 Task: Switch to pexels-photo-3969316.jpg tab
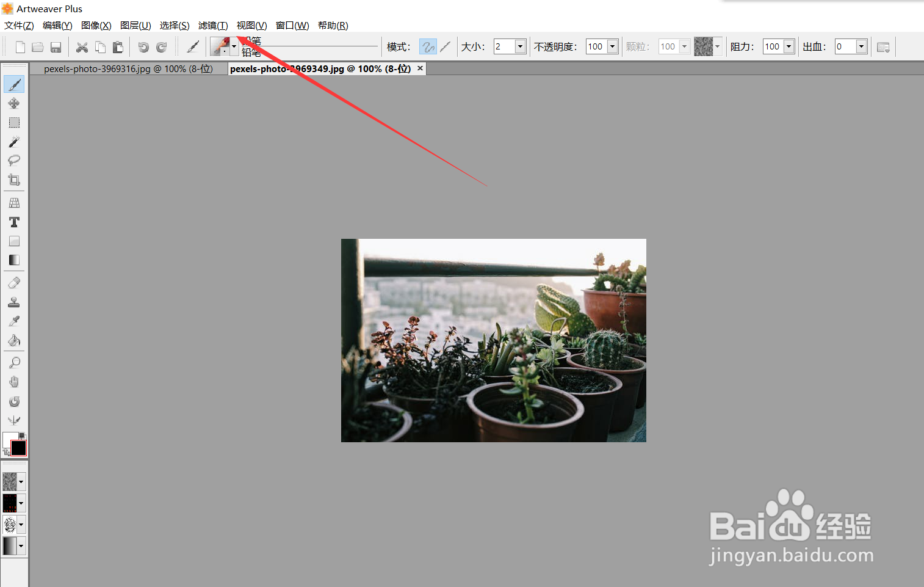point(128,69)
